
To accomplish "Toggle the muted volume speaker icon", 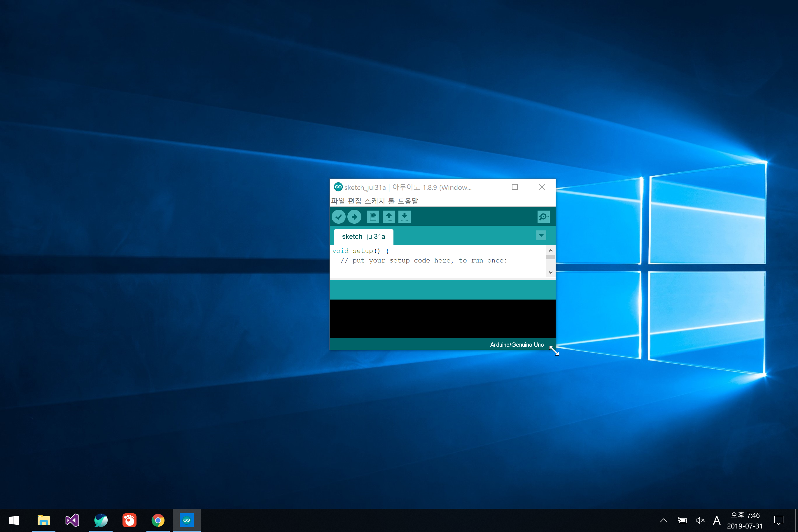I will (700, 520).
